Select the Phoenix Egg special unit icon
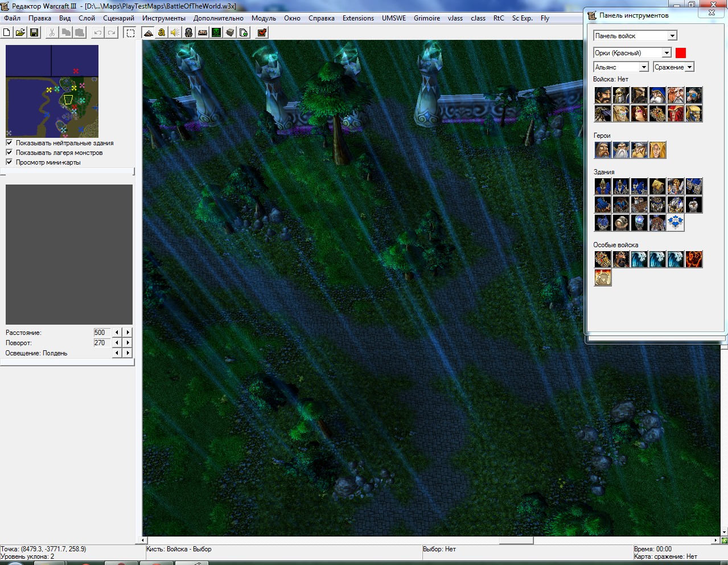 coord(603,277)
